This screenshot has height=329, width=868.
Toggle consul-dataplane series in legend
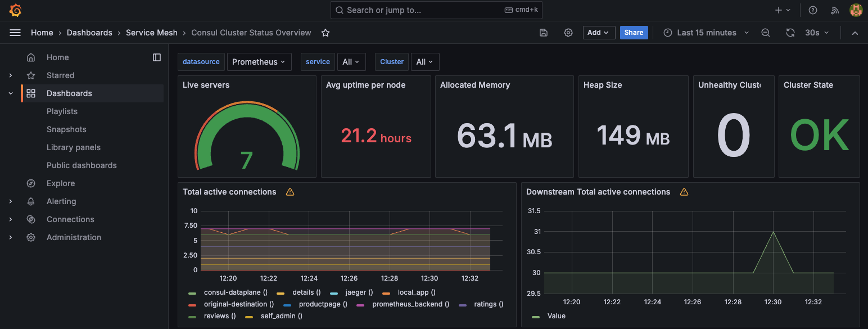click(235, 292)
